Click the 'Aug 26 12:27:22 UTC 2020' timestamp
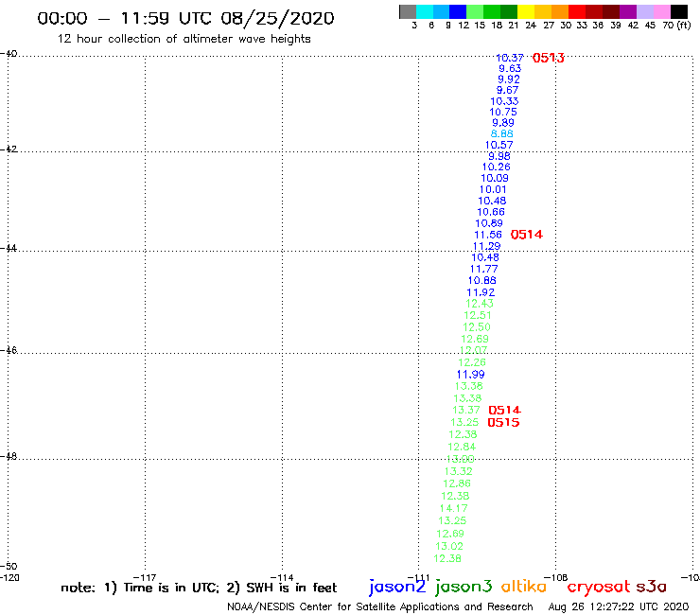The width and height of the screenshot is (700, 615). coord(619,607)
